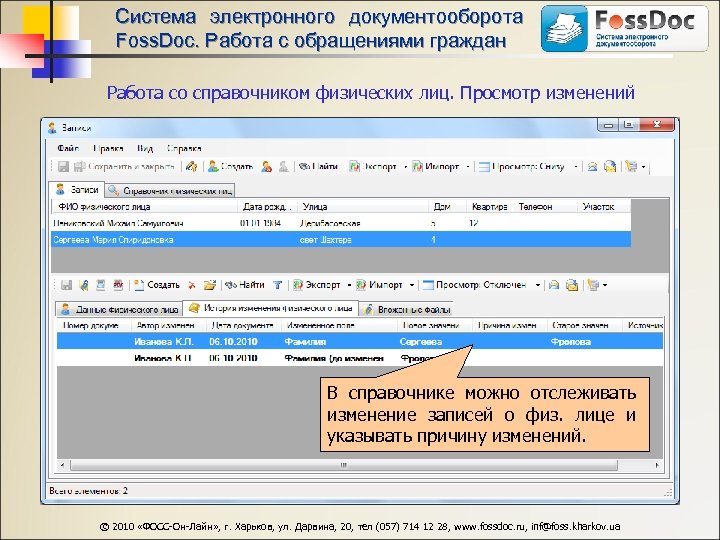
Task: Open the dropdown arrow ending the lower toolbar
Action: click(605, 285)
